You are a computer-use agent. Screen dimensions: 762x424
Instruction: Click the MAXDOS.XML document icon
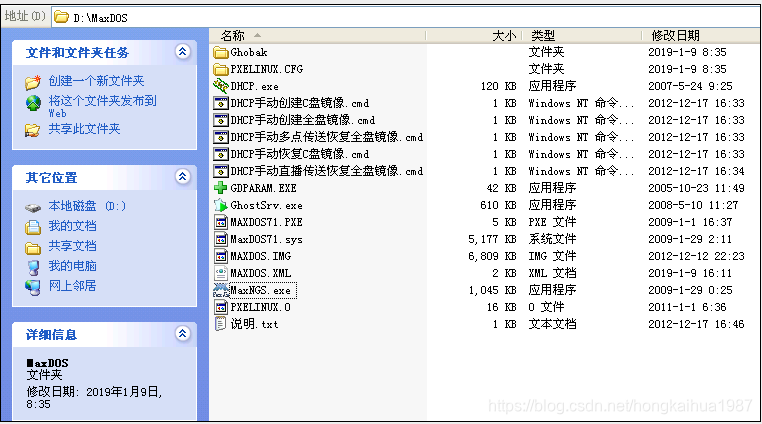[221, 273]
